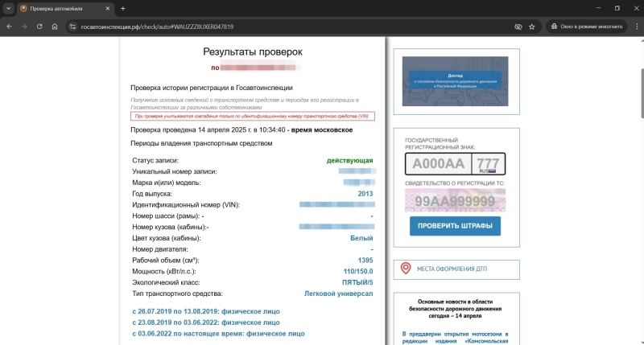Image resolution: width=644 pixels, height=345 pixels.
Task: Click the browser back arrow
Action: click(x=8, y=26)
